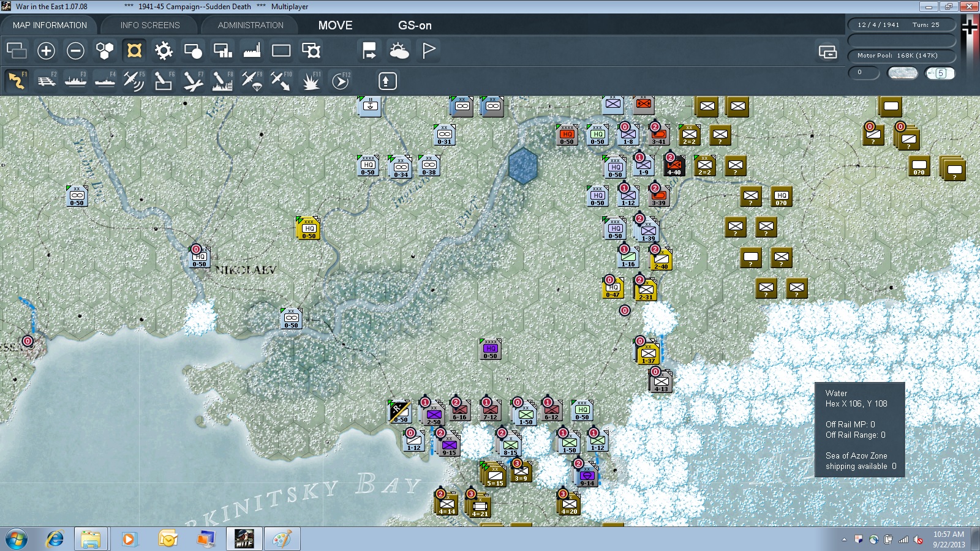
Task: Click the gear-shaped toolbar icon
Action: pos(164,50)
